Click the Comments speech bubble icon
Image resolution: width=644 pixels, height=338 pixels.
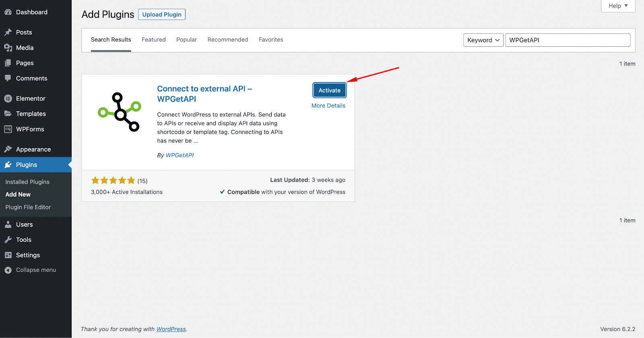pos(8,78)
